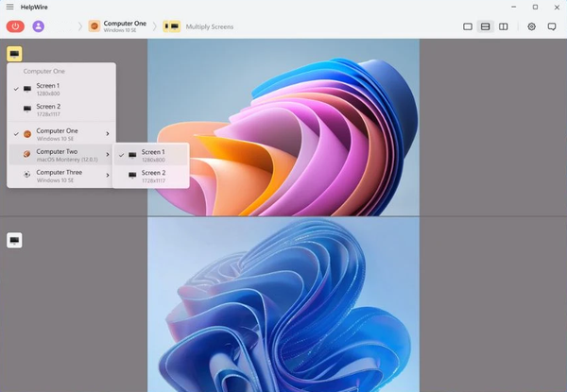Image resolution: width=567 pixels, height=392 pixels.
Task: Click the Computer Three soccer ball icon
Action: (26, 175)
